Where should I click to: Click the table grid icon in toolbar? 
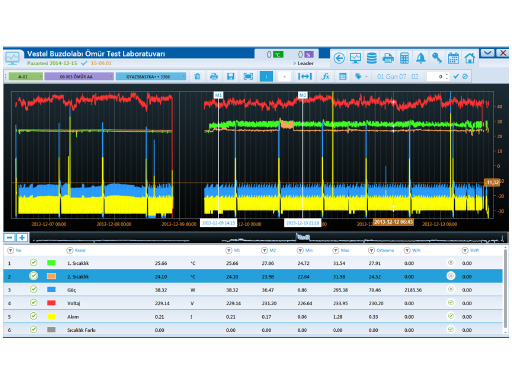pyautogui.click(x=342, y=76)
